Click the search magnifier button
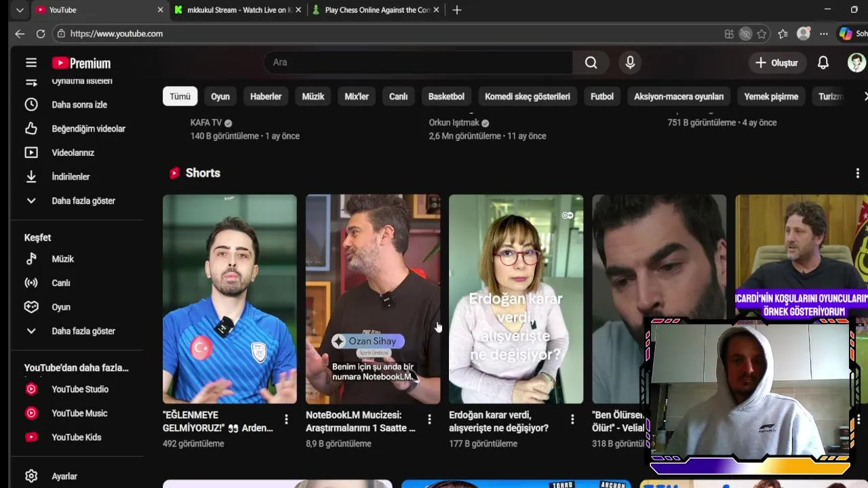The width and height of the screenshot is (868, 488). coord(591,62)
